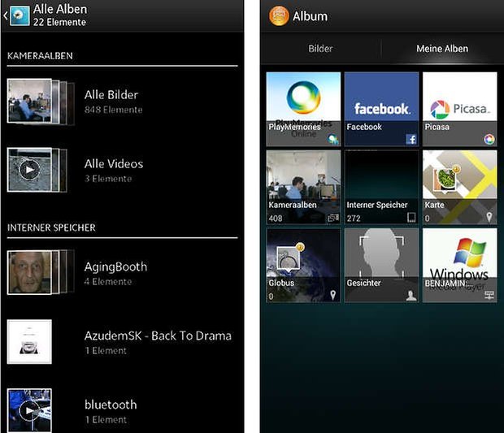Click the photo marker on Globus tile

(x=290, y=258)
